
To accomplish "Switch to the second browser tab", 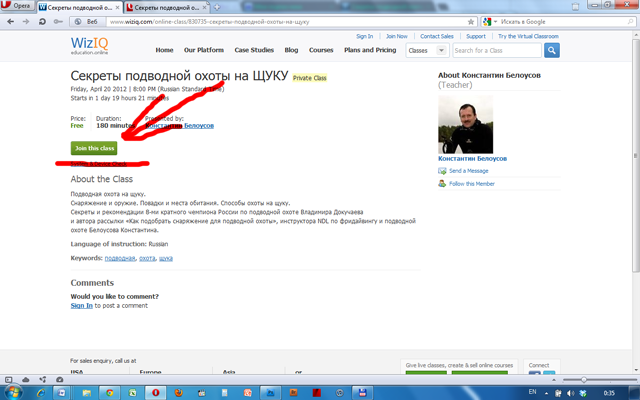I will tap(164, 6).
